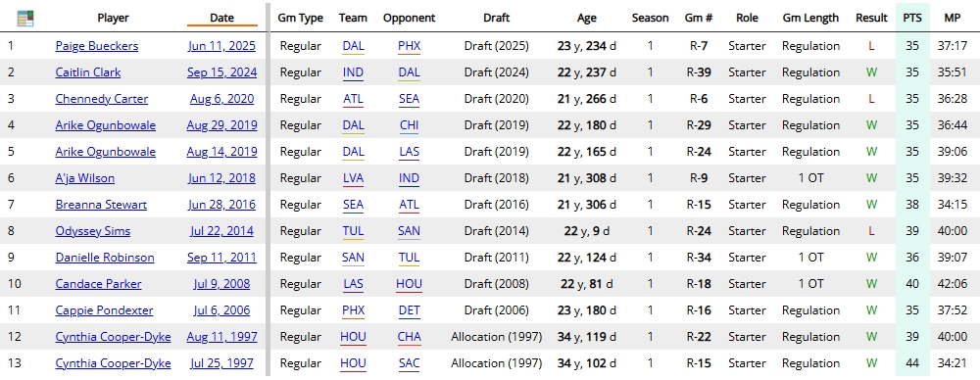Click the Player column header
Viewport: 980px width, 380px height.
click(113, 19)
